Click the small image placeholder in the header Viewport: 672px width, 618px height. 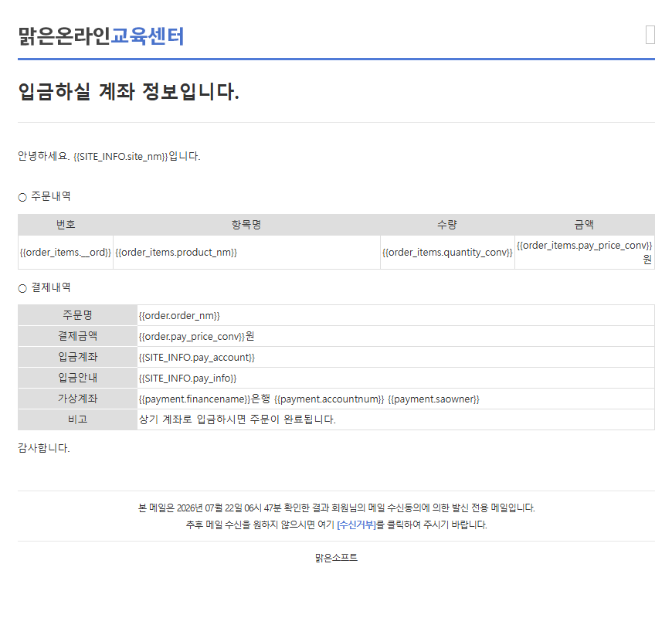(650, 35)
